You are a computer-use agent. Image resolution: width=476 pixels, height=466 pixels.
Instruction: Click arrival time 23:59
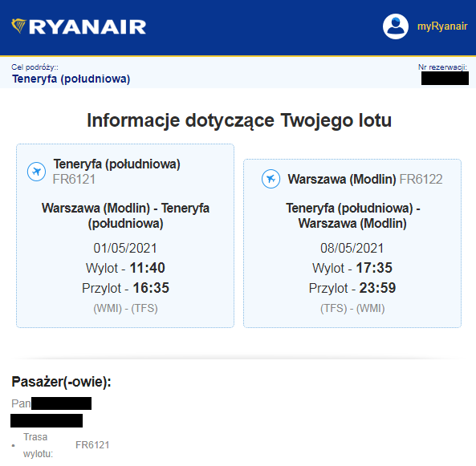click(x=377, y=288)
